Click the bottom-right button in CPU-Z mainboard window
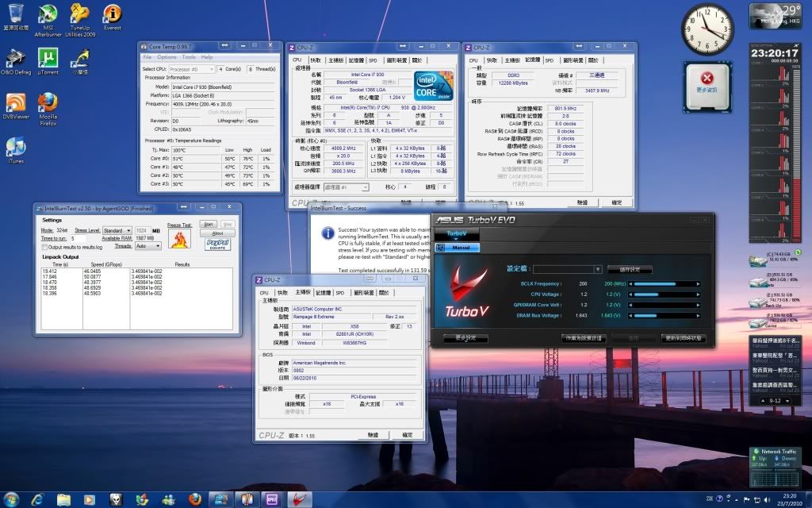Screen dimensions: 812x508 407,435
